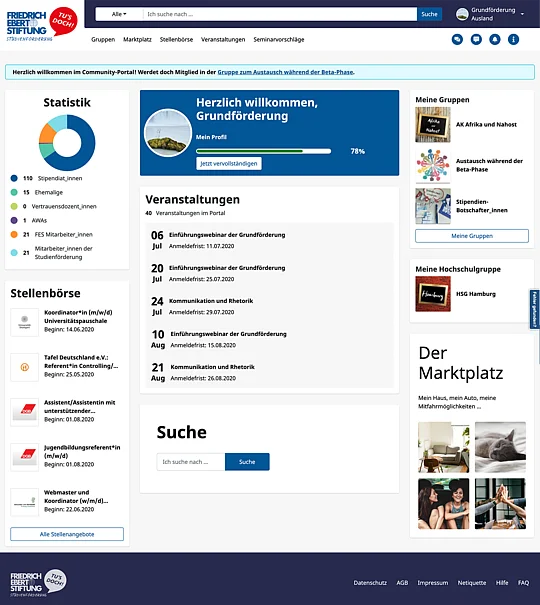Click the Jugendbildungsreferent*in job logo
Screen dimensions: 540x605
[x=24, y=457]
